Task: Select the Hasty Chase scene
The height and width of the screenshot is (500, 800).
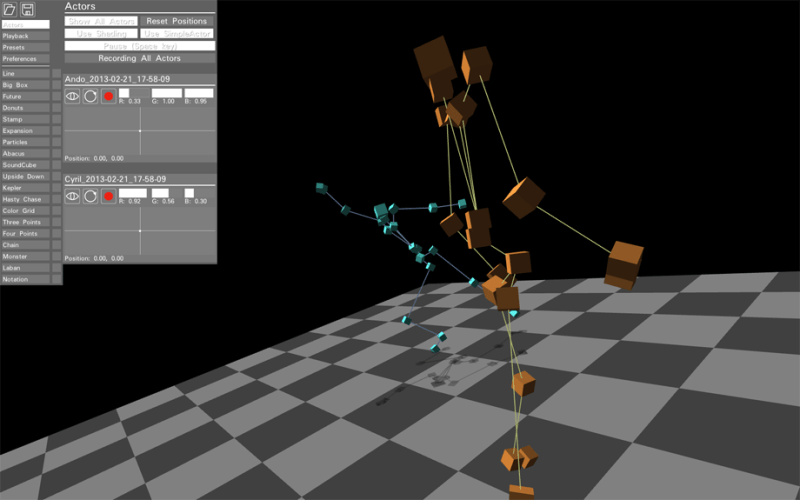Action: (26, 199)
